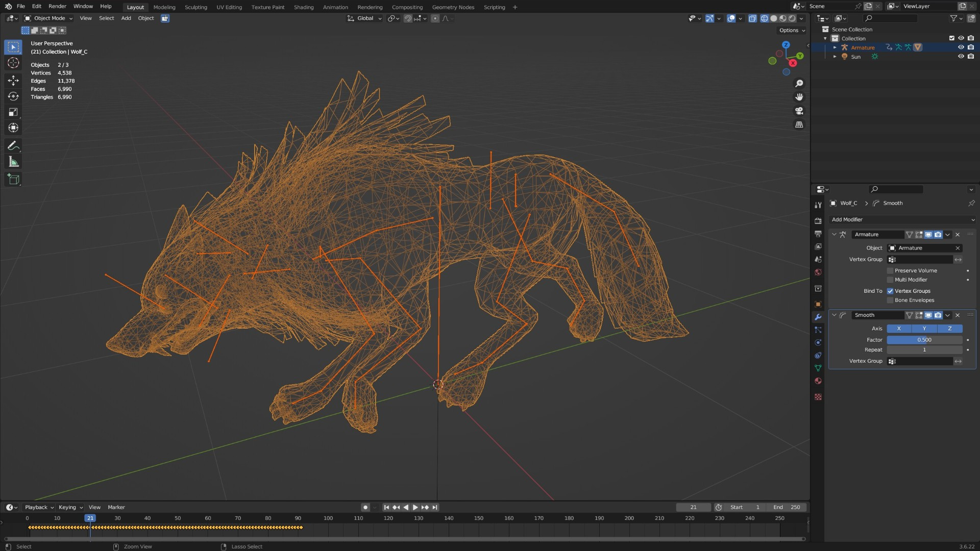Switch to the Sculpting workspace tab
The height and width of the screenshot is (551, 980).
195,7
